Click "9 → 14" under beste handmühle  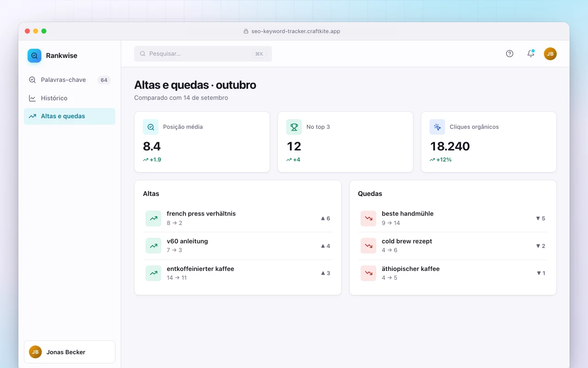coord(391,223)
